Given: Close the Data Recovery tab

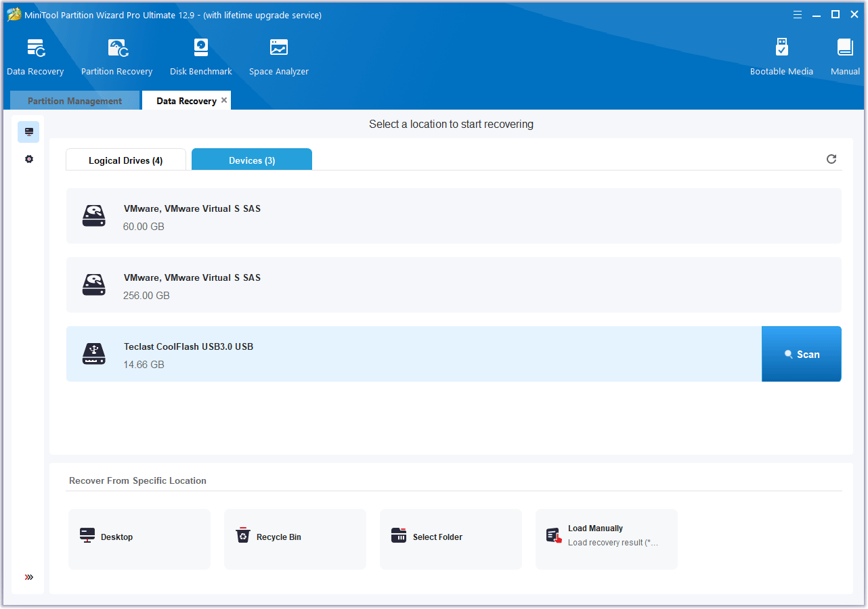Looking at the screenshot, I should [x=224, y=100].
